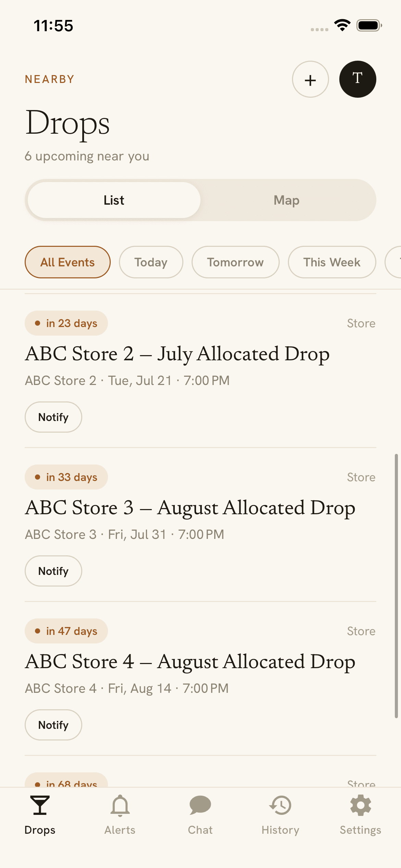Tap the plus add-drop icon
401x868 pixels.
[x=310, y=80]
